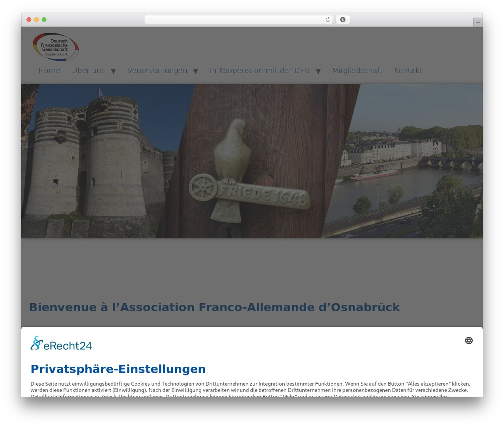Viewport: 504px width, 427px height.
Task: Go to the Mitgliedschaft page
Action: 358,71
